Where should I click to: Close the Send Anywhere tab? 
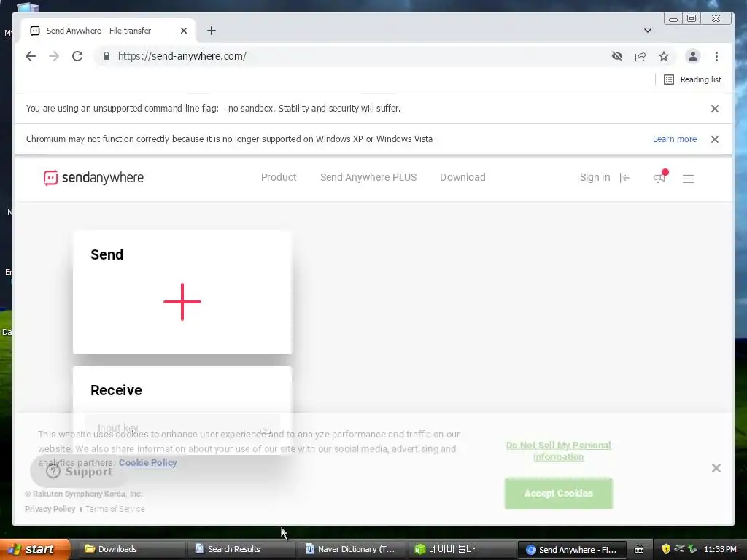tap(183, 31)
